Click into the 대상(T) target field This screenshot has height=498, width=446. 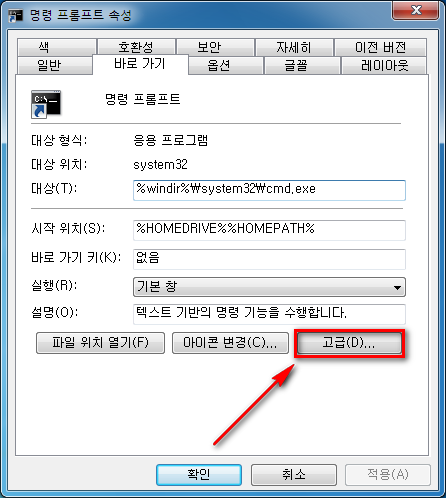pyautogui.click(x=269, y=190)
